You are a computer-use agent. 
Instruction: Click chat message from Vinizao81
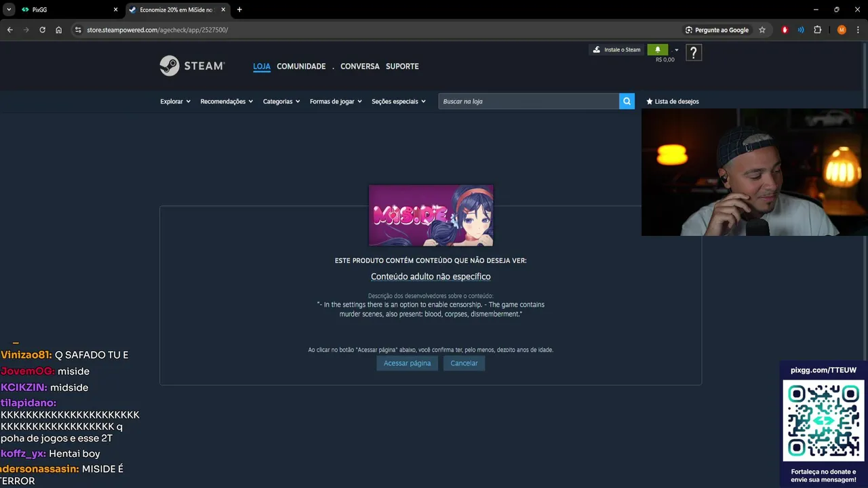coord(64,355)
